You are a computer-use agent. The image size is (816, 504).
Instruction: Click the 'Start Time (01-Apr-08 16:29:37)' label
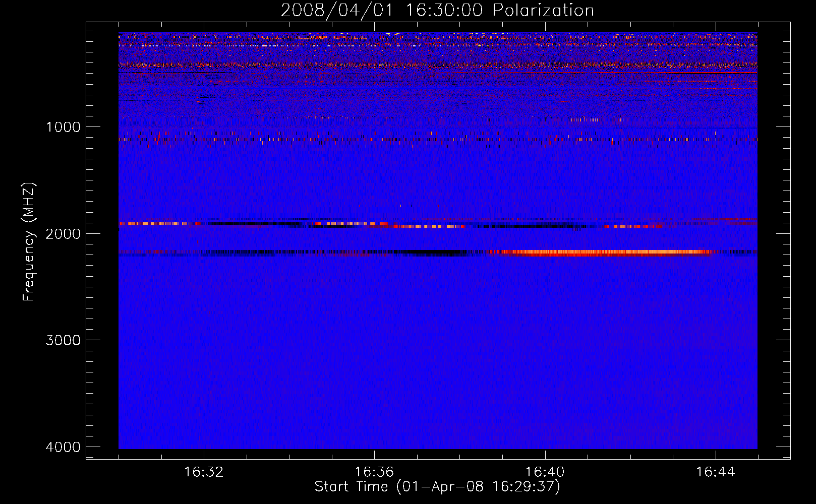tap(437, 487)
